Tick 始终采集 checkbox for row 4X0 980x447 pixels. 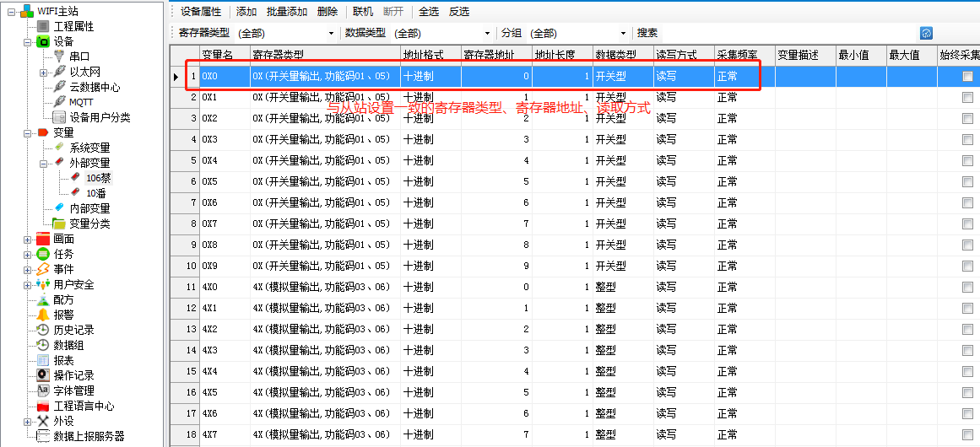(967, 288)
